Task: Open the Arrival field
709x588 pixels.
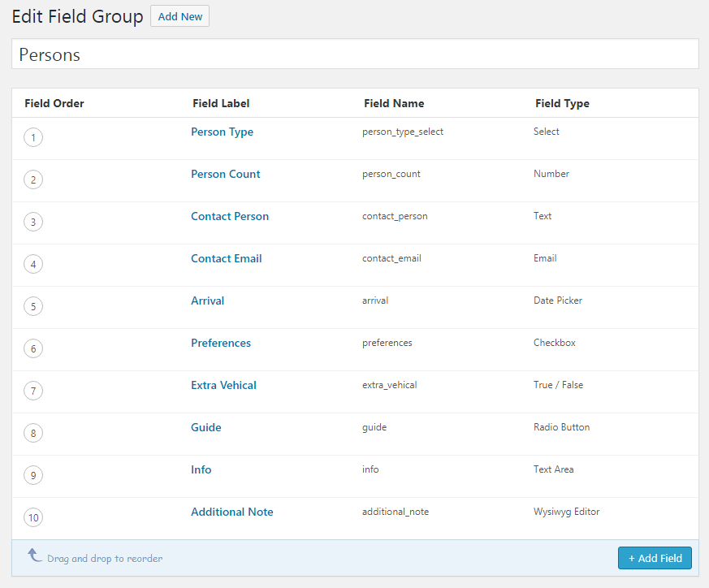Action: [207, 300]
